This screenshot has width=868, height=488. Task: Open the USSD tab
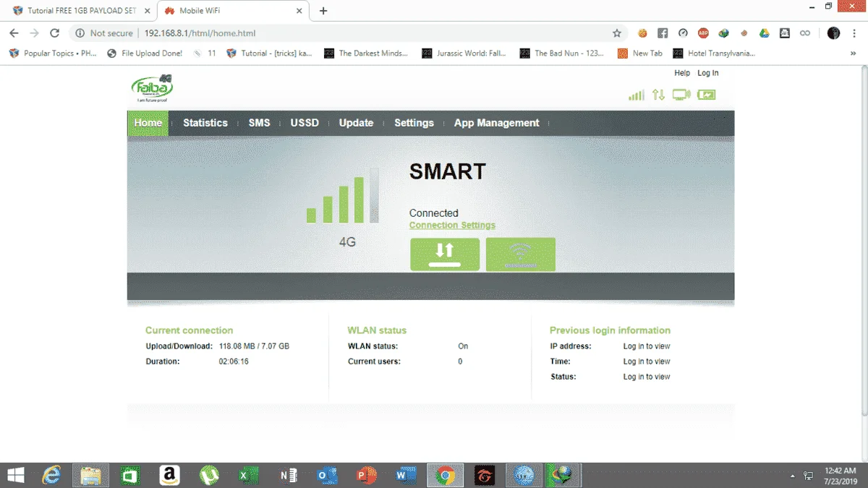[x=305, y=123]
